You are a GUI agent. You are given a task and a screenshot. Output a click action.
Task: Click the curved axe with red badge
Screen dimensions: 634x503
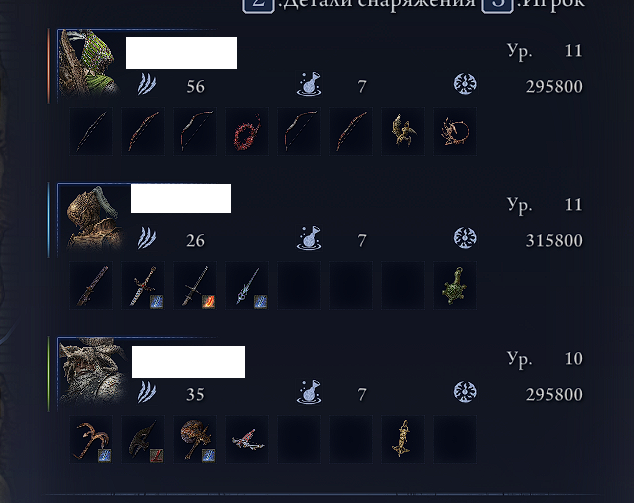pyautogui.click(x=143, y=440)
